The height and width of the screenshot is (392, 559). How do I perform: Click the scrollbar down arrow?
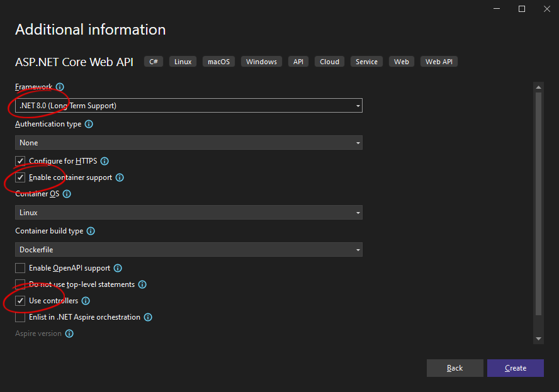click(x=539, y=339)
